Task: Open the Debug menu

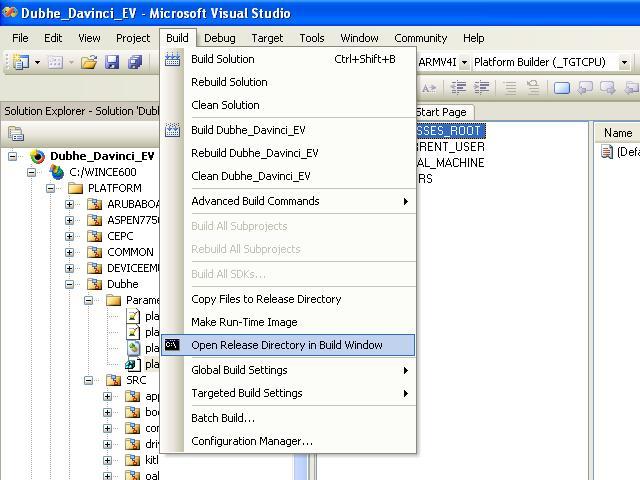Action: [220, 38]
